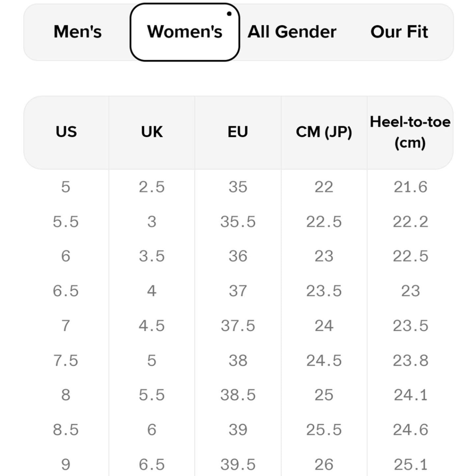The height and width of the screenshot is (476, 476).
Task: Select EU size 35.5 cell
Action: (x=238, y=222)
